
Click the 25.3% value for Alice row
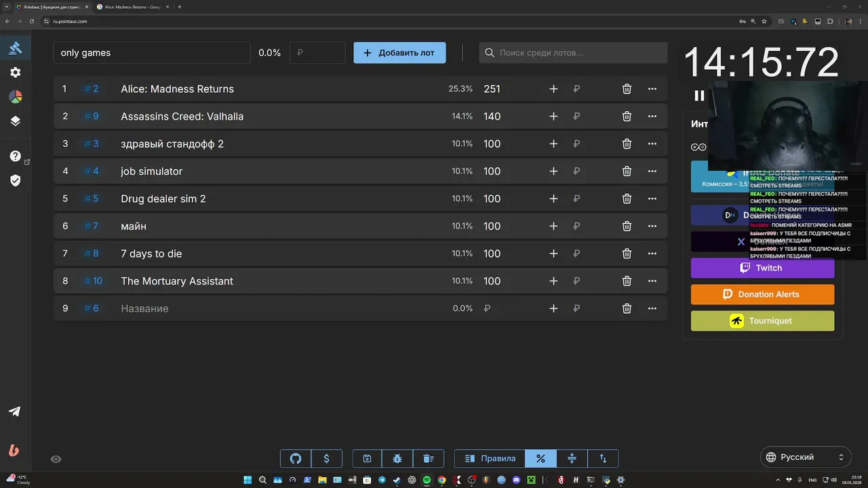coord(460,89)
